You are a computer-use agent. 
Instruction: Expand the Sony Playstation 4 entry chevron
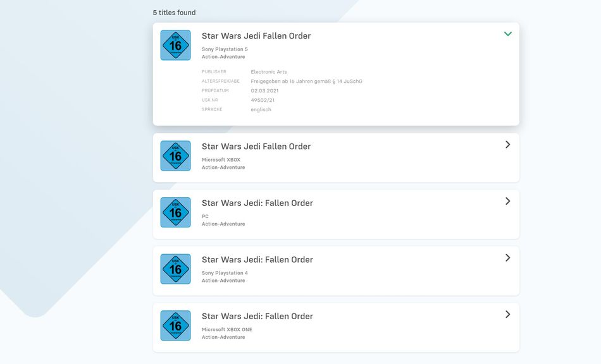[508, 258]
